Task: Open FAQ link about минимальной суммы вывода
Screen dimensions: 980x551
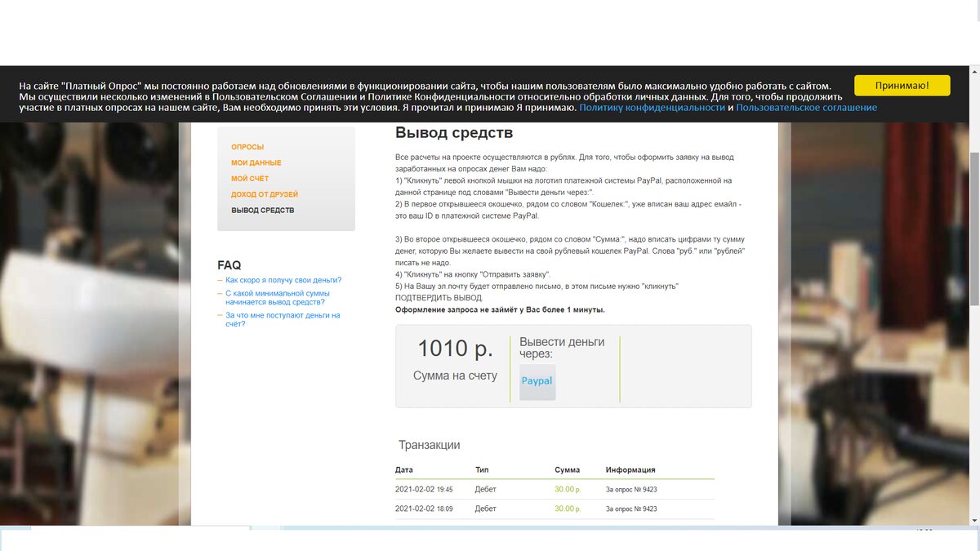Action: 278,297
